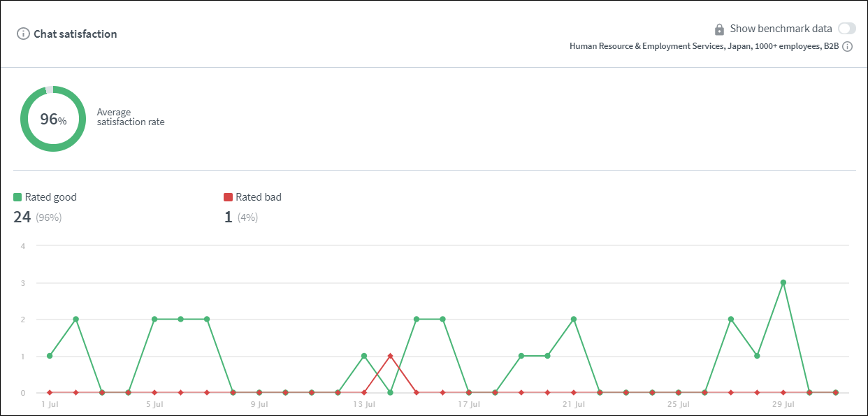Click the Show benchmark data label
Viewport: 868px width, 416px height.
(781, 29)
